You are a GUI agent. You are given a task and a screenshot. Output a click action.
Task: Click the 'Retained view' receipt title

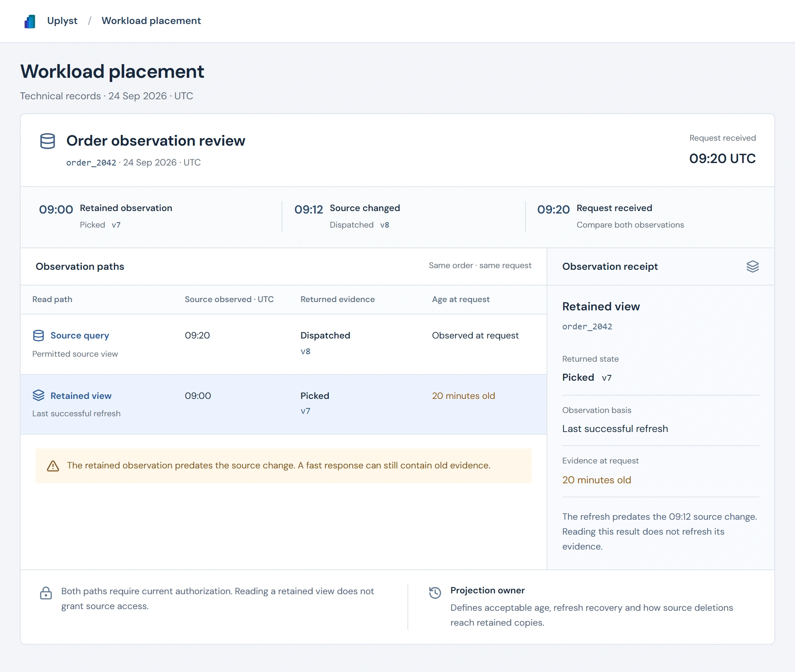click(x=601, y=307)
